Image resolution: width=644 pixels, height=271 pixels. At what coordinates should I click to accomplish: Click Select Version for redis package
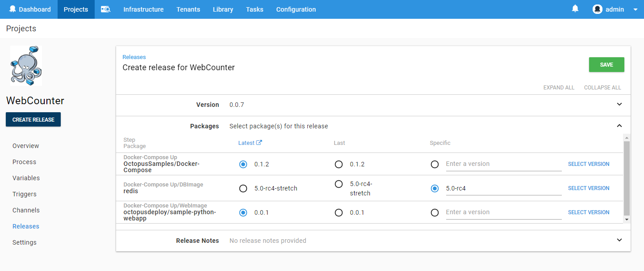click(588, 188)
